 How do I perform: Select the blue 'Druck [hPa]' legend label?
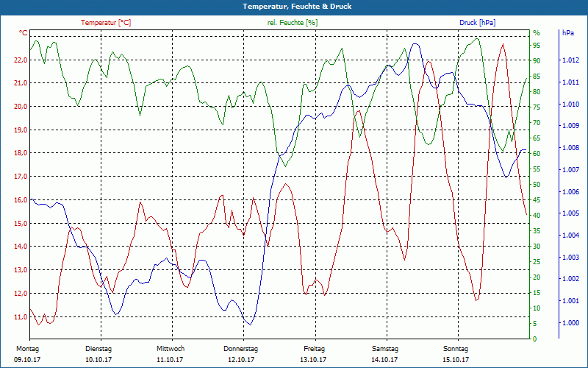(477, 23)
